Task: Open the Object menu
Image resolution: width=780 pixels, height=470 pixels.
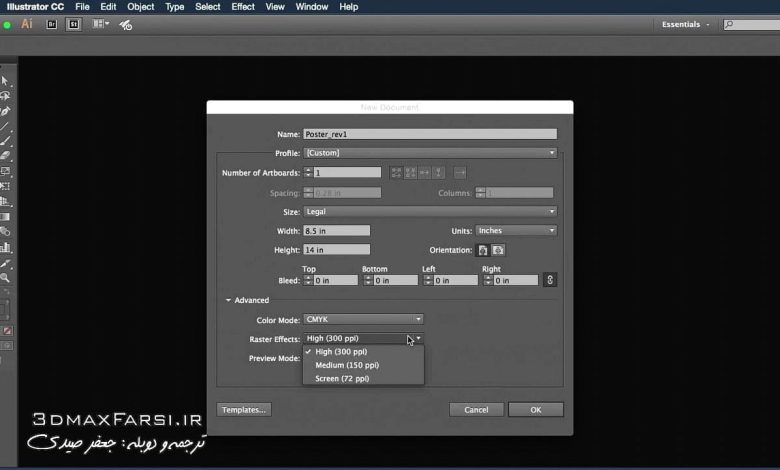Action: 141,7
